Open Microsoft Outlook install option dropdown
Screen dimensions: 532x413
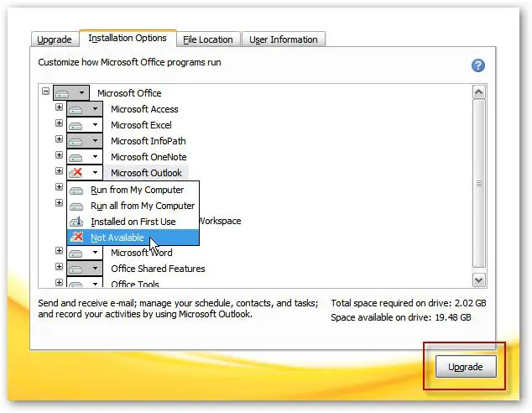click(85, 173)
